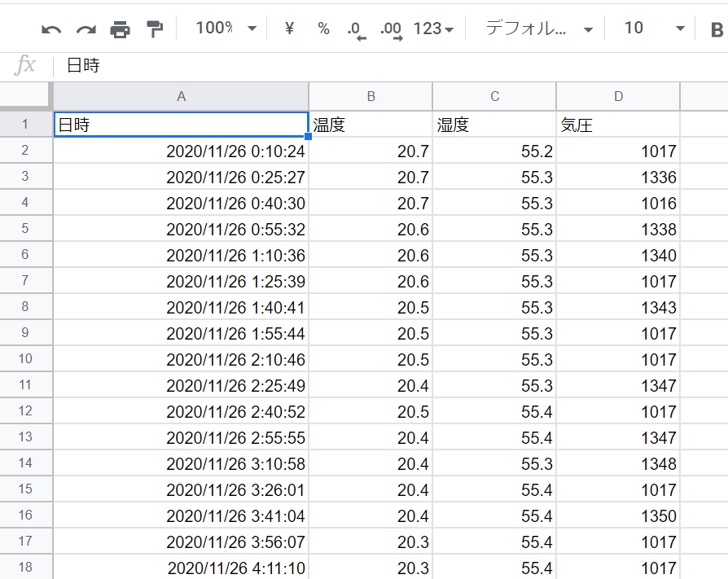The image size is (728, 579).
Task: Click cell D1 containing 気圧
Action: 618,125
